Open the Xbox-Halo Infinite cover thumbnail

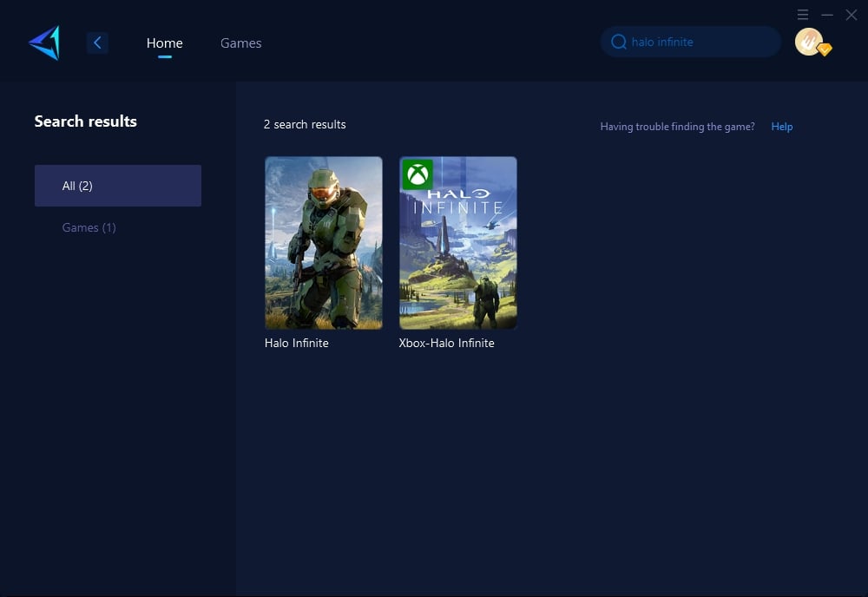click(458, 243)
